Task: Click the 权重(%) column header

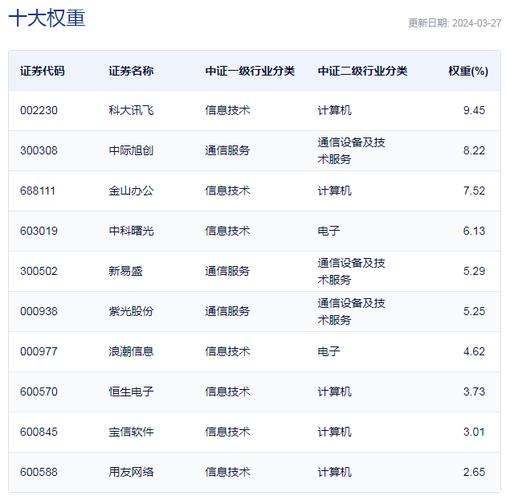Action: [x=468, y=71]
